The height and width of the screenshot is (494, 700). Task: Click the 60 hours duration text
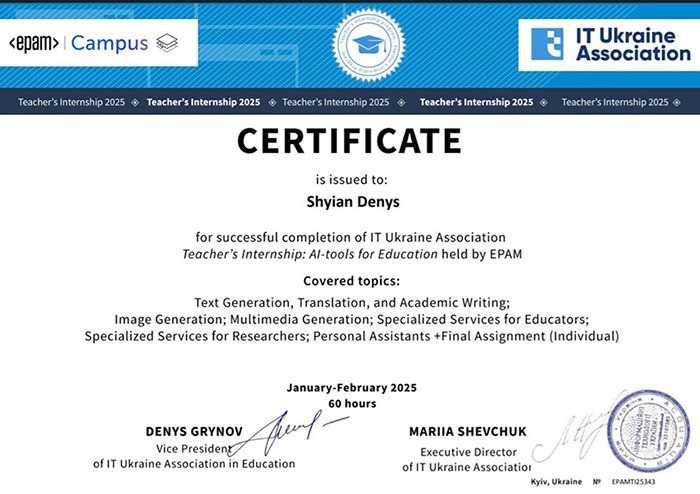tap(351, 404)
